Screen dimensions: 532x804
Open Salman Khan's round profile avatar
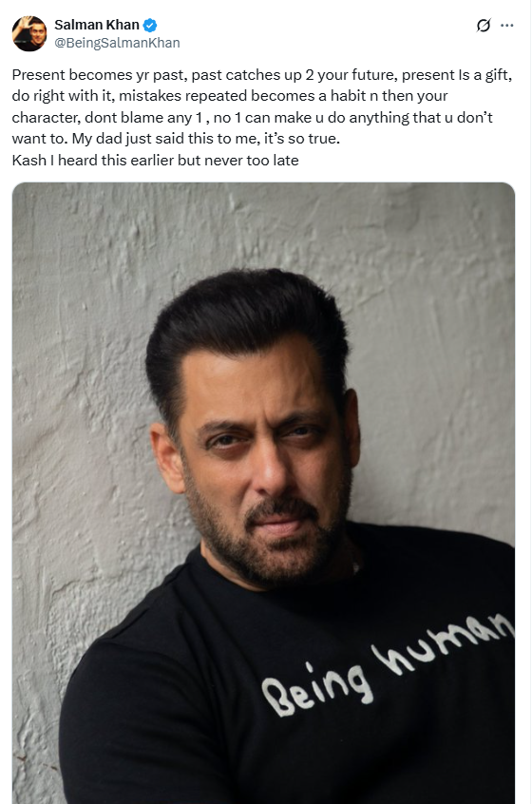(29, 33)
